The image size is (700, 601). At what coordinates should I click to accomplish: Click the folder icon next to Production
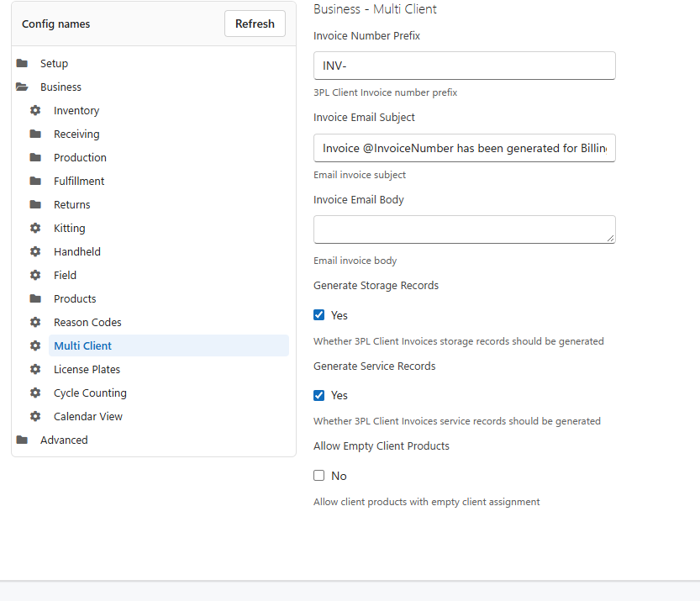pos(35,157)
